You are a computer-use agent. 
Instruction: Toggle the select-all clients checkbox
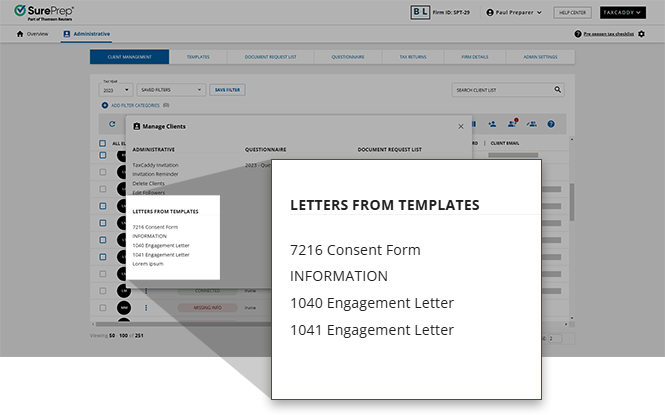(x=102, y=143)
